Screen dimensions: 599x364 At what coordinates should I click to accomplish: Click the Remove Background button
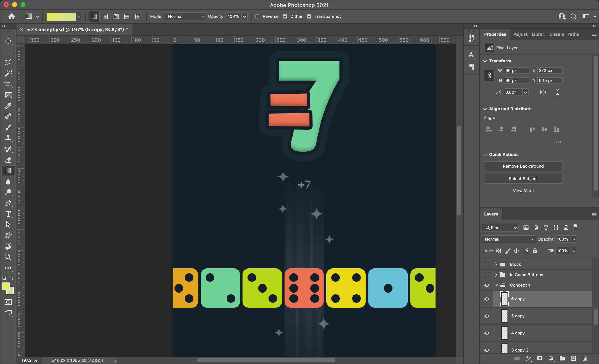point(523,166)
